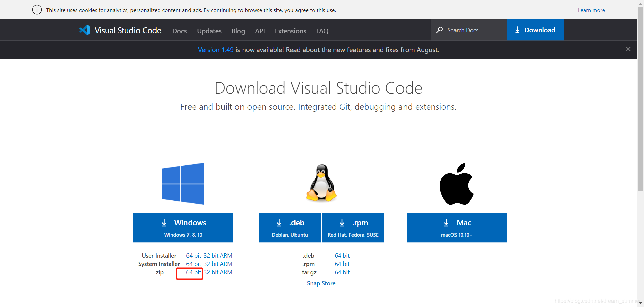Click Learn more about cookies
The image size is (644, 307).
coord(591,10)
